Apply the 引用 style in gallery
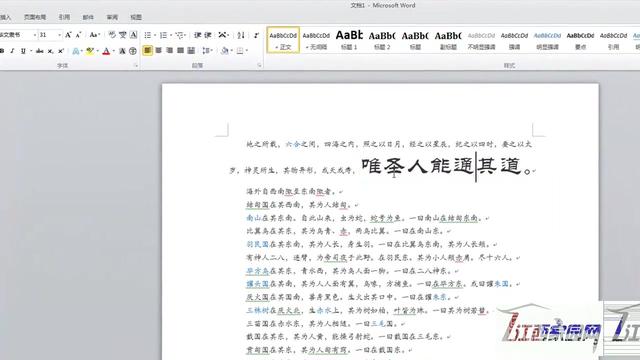The height and width of the screenshot is (360, 640). 613,40
